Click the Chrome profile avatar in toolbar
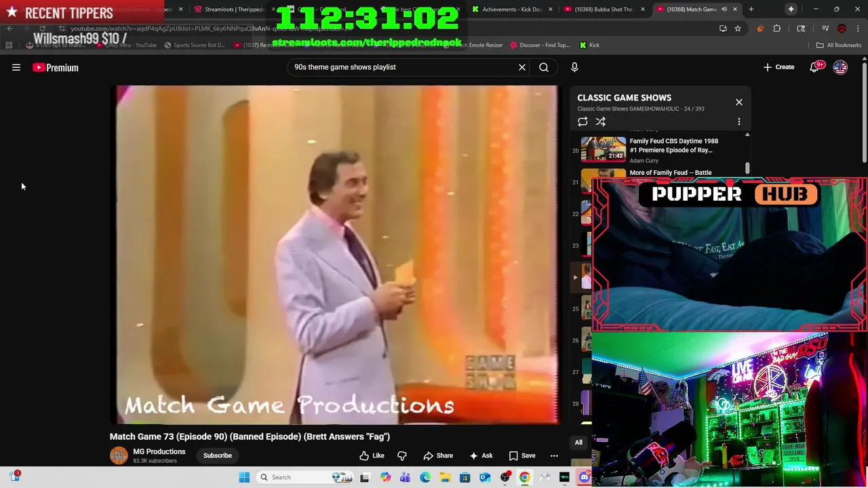Image resolution: width=868 pixels, height=488 pixels. (842, 28)
